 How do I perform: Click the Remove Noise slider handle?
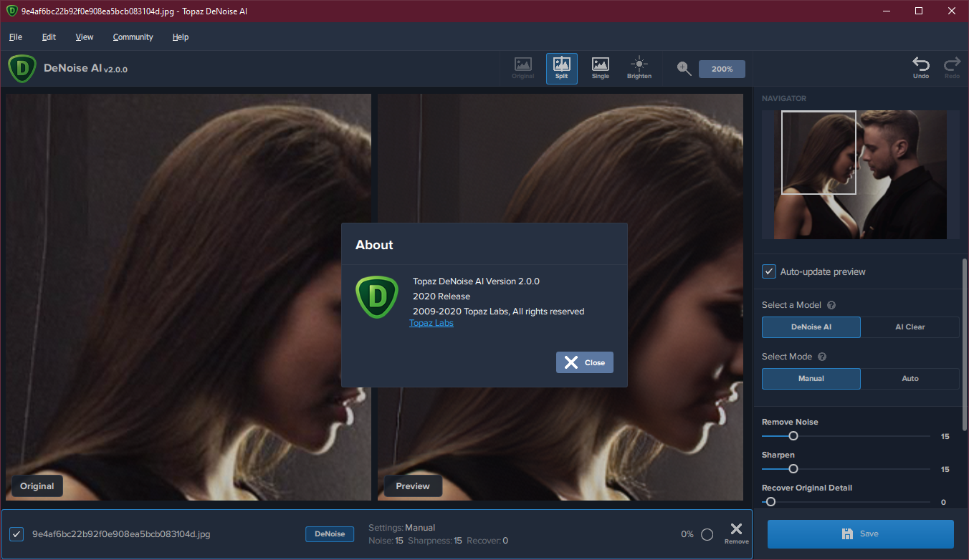pos(793,435)
